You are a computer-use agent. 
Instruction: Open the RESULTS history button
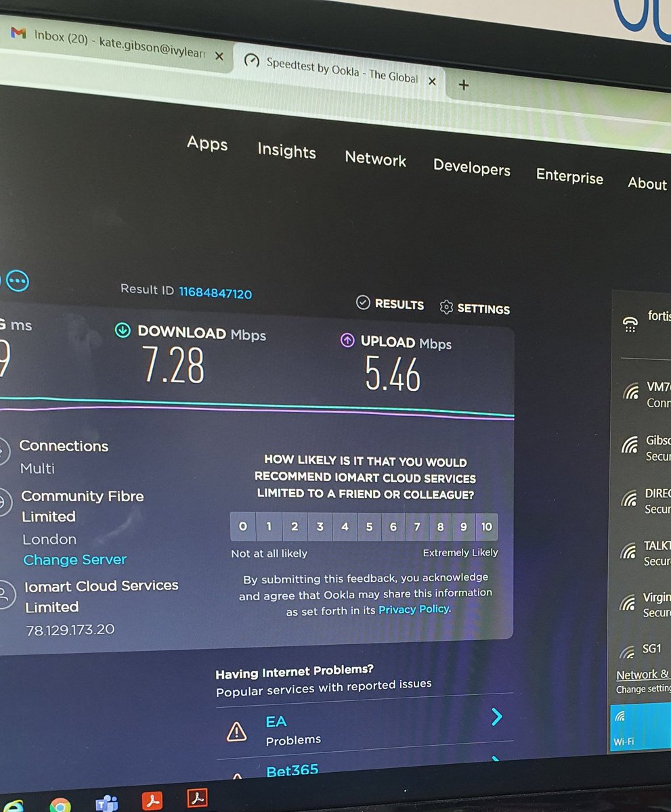390,304
